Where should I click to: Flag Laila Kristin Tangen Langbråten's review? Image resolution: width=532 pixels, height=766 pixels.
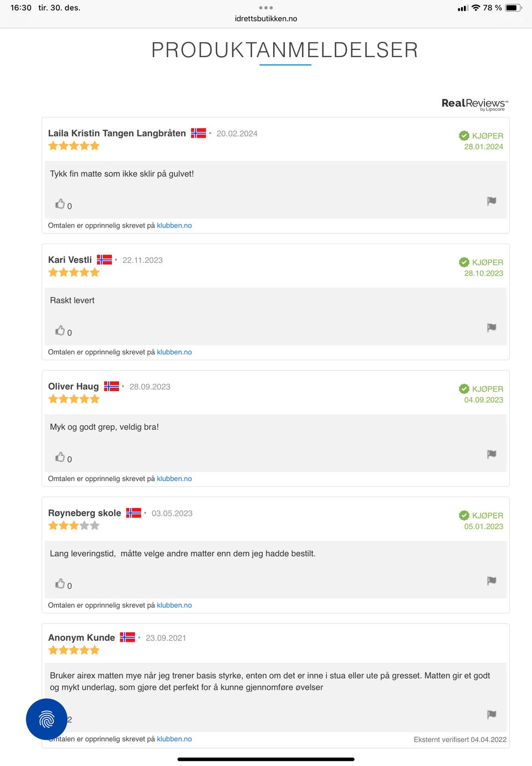pyautogui.click(x=492, y=201)
